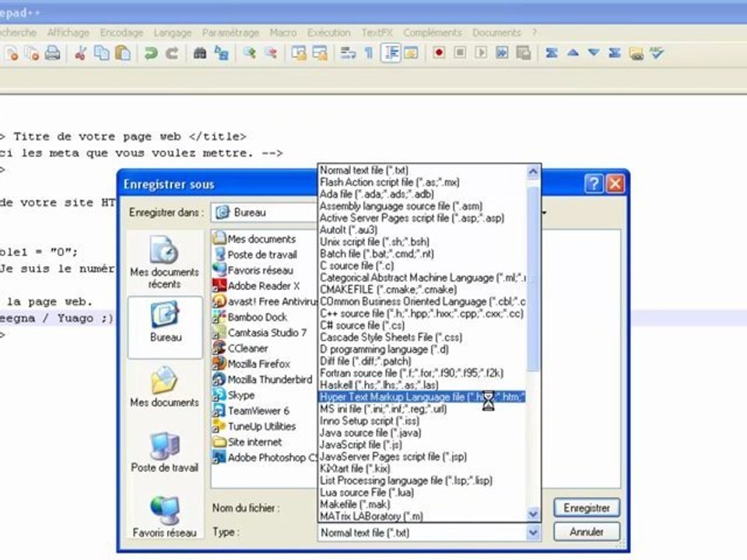747x560 pixels.
Task: Click the Zoom out magnifier icon
Action: coord(271,53)
